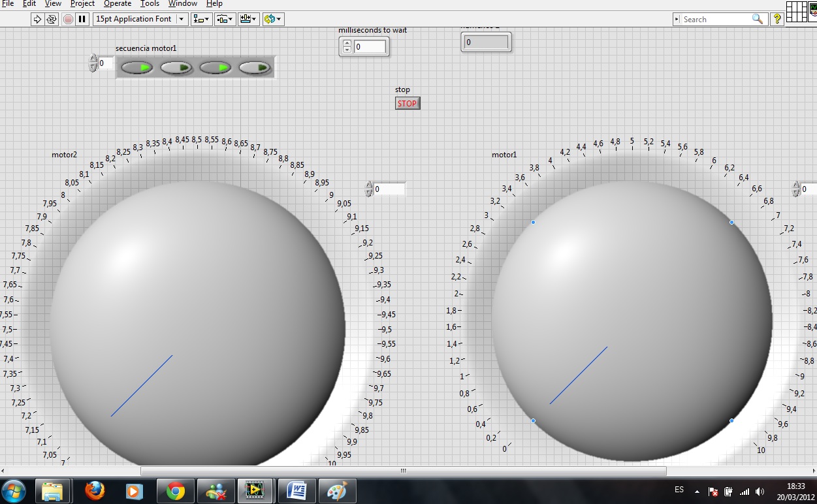This screenshot has width=817, height=504.
Task: Click the VI icon at top right
Action: (x=813, y=11)
